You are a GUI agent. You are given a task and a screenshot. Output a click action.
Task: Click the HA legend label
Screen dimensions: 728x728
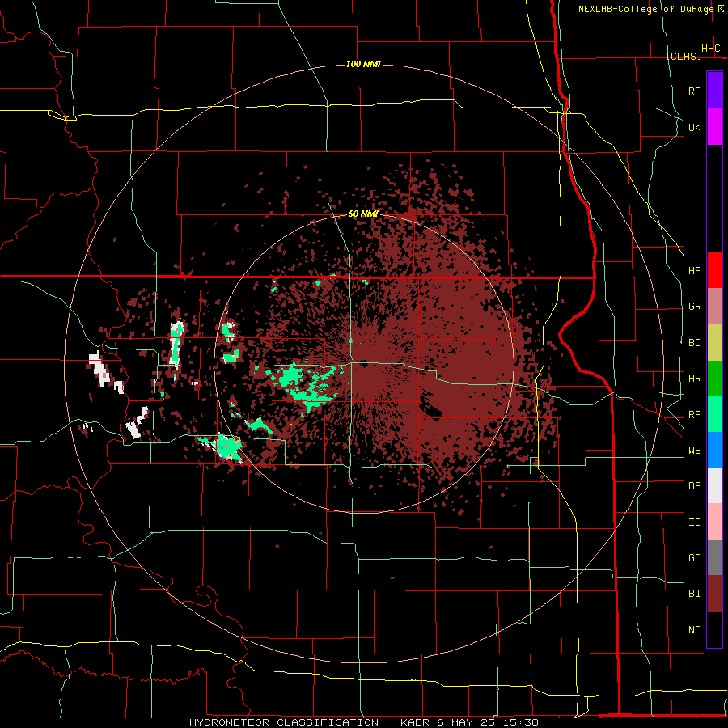click(695, 270)
